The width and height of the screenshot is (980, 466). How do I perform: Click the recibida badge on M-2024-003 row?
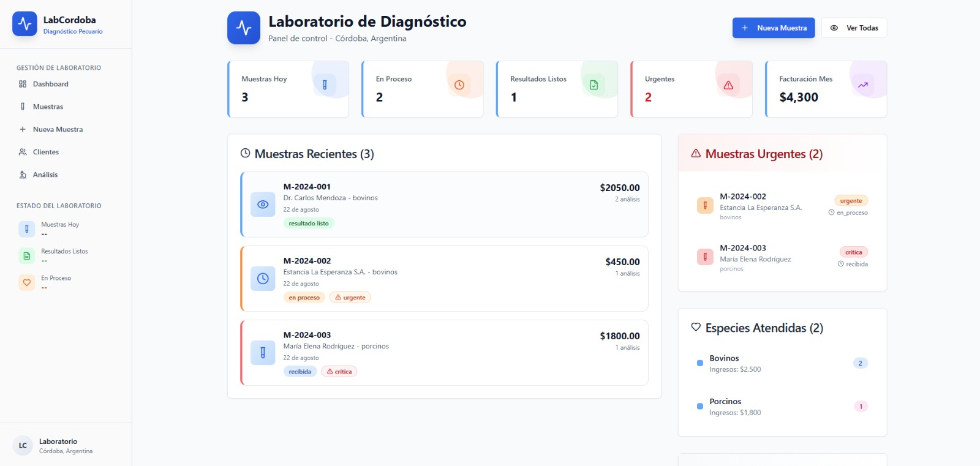(x=300, y=372)
